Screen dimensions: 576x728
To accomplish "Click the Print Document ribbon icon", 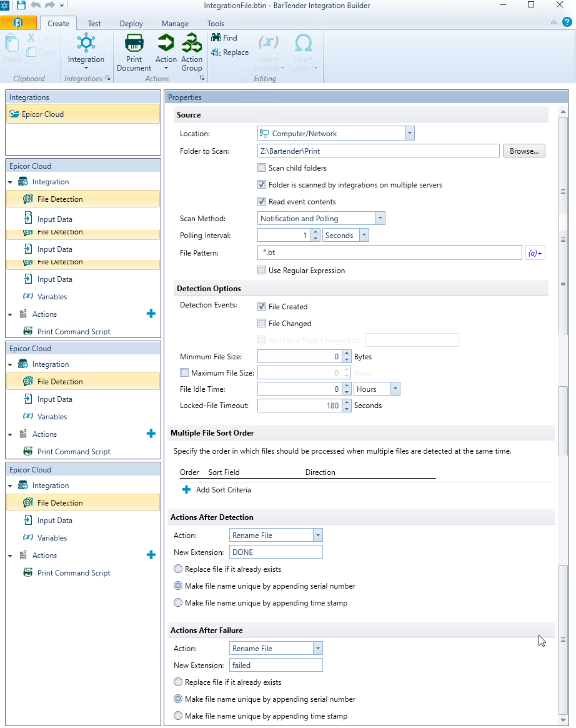I will point(134,45).
